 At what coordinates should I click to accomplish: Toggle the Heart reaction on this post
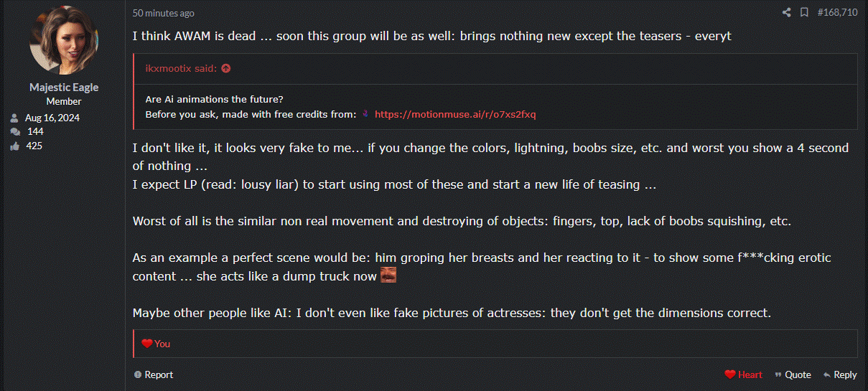[x=744, y=374]
